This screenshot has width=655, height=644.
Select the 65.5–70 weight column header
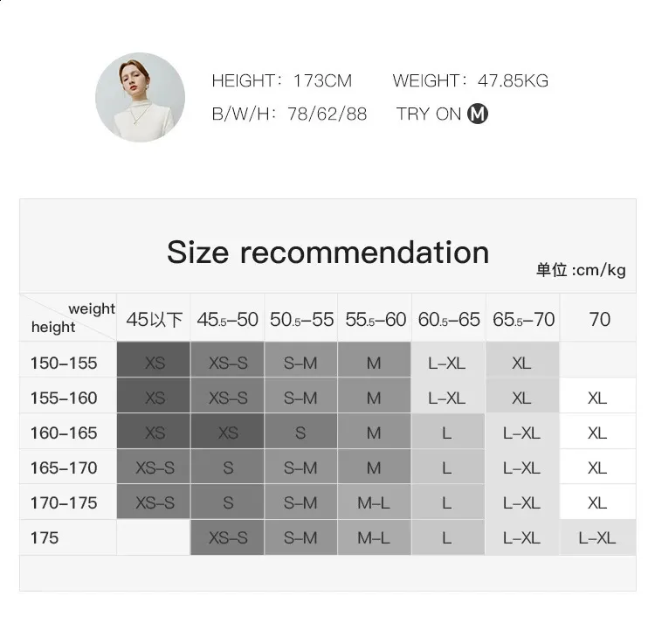click(x=522, y=319)
